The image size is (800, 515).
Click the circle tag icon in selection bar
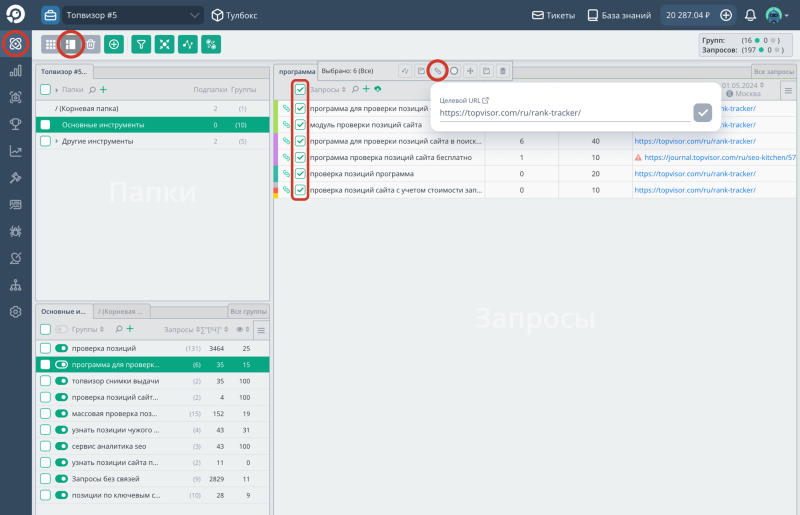pos(454,71)
